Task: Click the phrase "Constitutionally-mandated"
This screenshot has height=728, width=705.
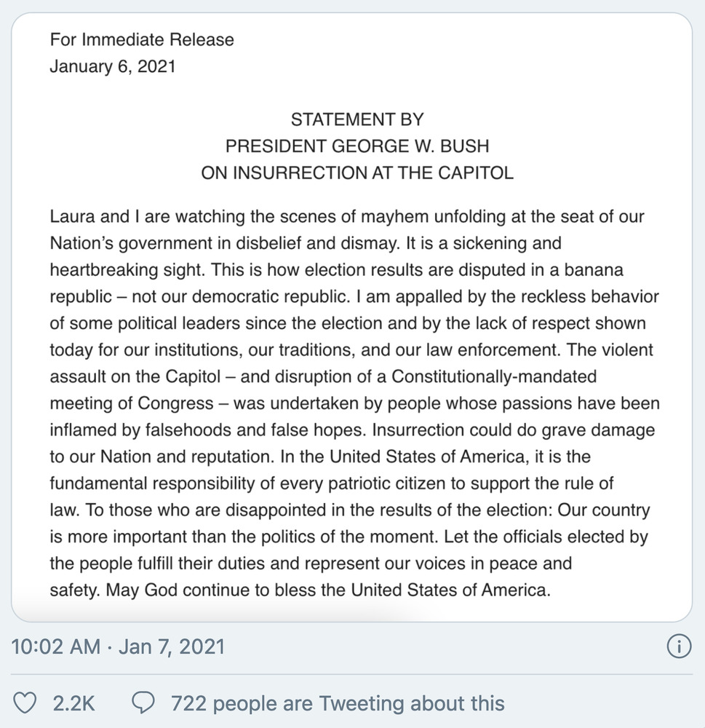Action: click(x=494, y=376)
